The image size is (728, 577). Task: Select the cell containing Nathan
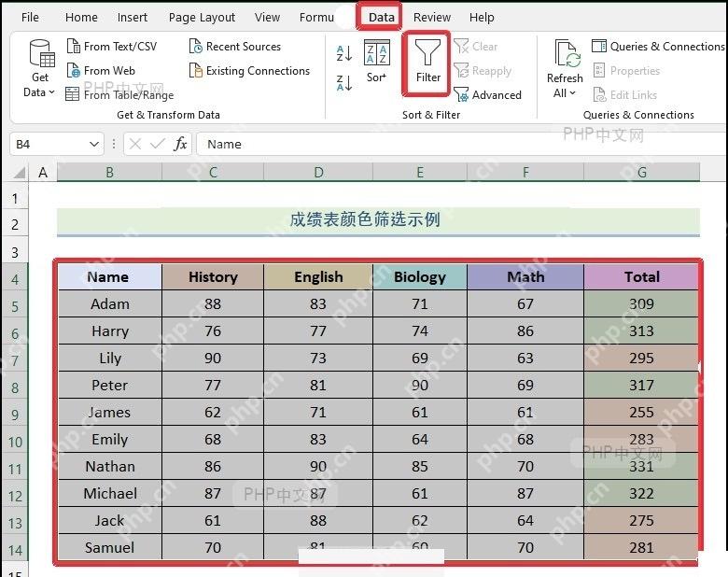tap(110, 467)
